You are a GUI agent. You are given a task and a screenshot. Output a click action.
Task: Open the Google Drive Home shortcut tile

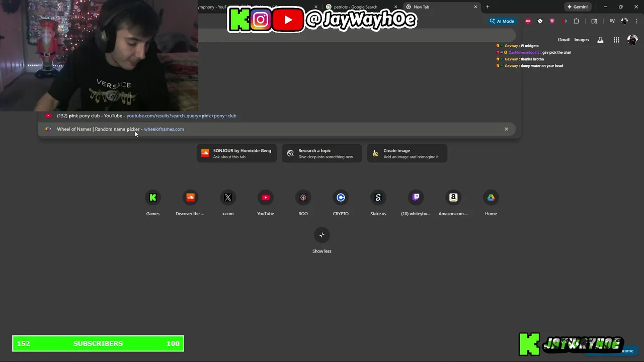click(491, 203)
